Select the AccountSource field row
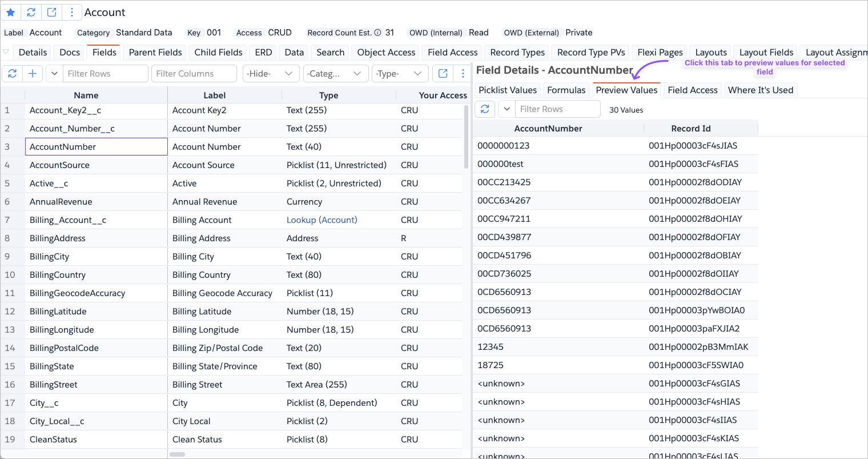Image resolution: width=868 pixels, height=459 pixels. pyautogui.click(x=59, y=165)
